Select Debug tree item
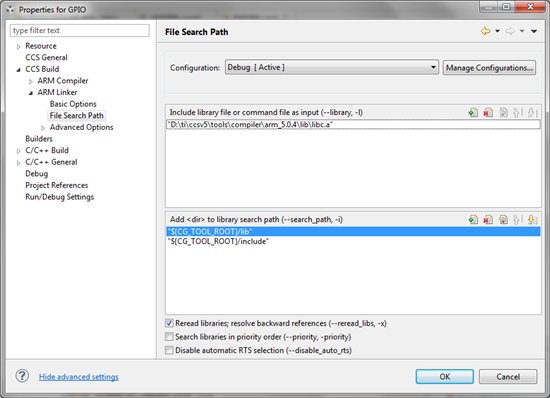The image size is (550, 398). (x=36, y=174)
